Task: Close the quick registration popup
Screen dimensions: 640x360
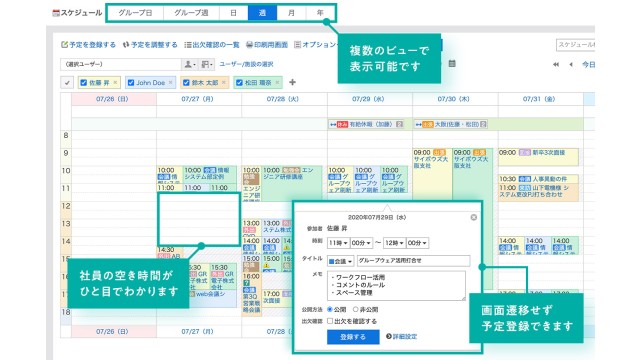Action: [473, 217]
